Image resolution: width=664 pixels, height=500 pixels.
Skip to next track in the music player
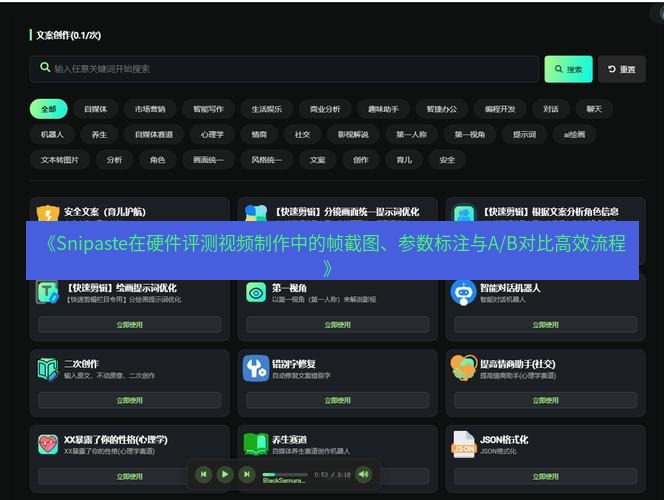[246, 474]
